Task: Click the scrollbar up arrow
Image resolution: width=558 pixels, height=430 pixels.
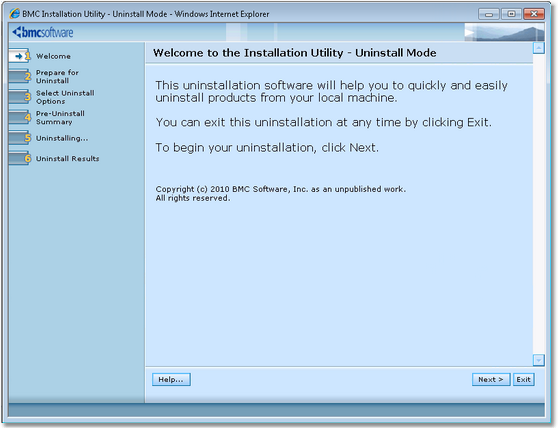Action: pos(539,48)
